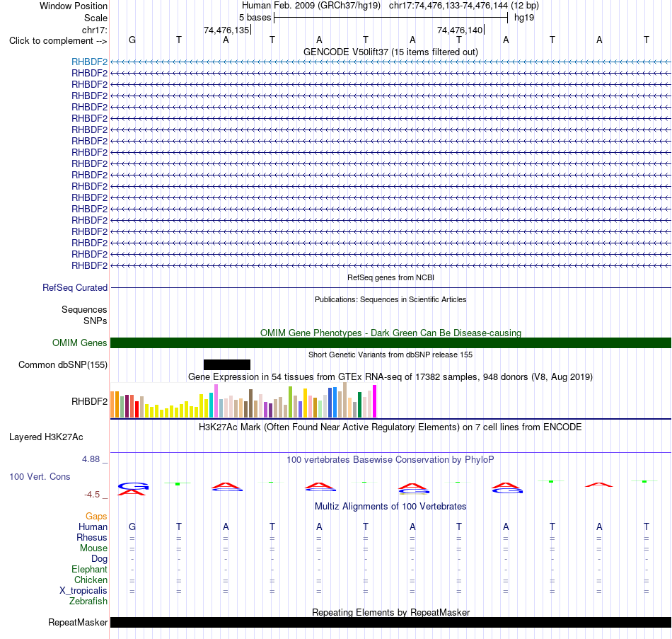Click the 'H3K27Ac Mark' track title
Image resolution: width=672 pixels, height=639 pixels.
390,427
